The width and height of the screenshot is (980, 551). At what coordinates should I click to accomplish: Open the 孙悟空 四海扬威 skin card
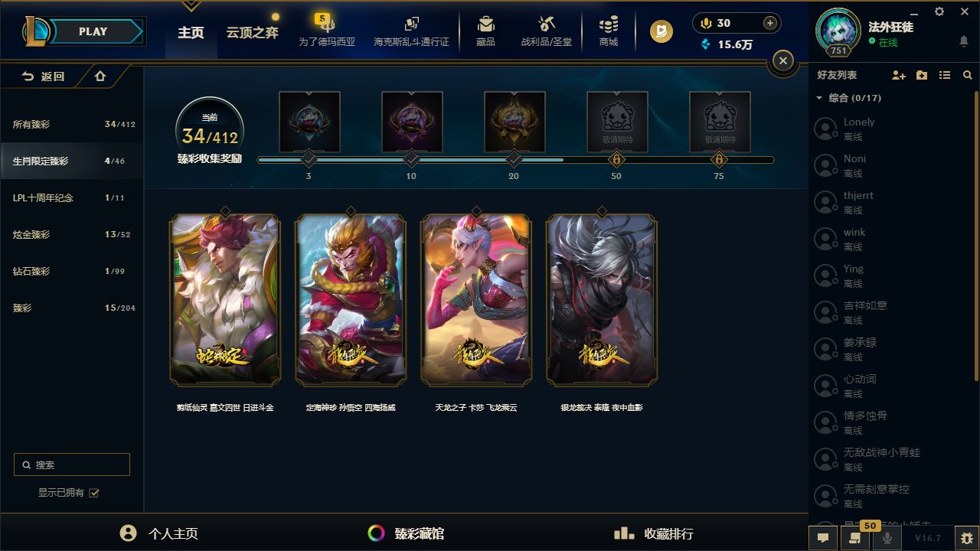[351, 300]
